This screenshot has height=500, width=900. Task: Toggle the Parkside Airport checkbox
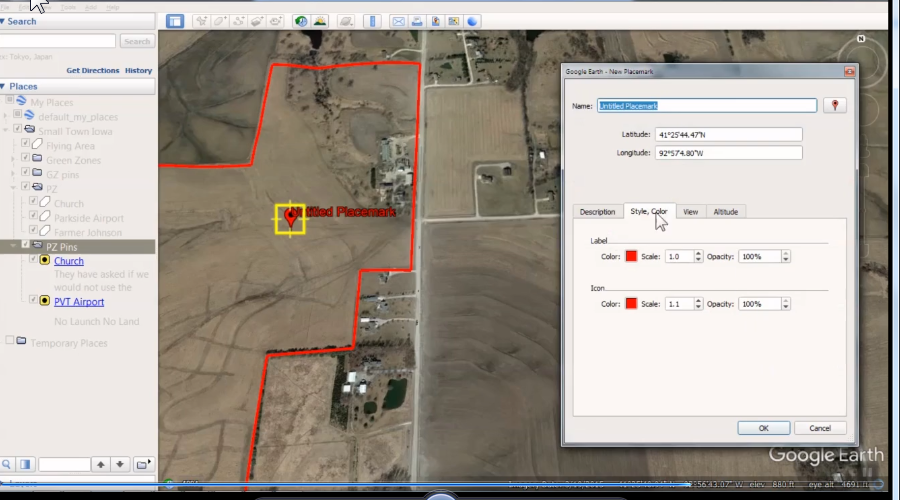click(33, 215)
